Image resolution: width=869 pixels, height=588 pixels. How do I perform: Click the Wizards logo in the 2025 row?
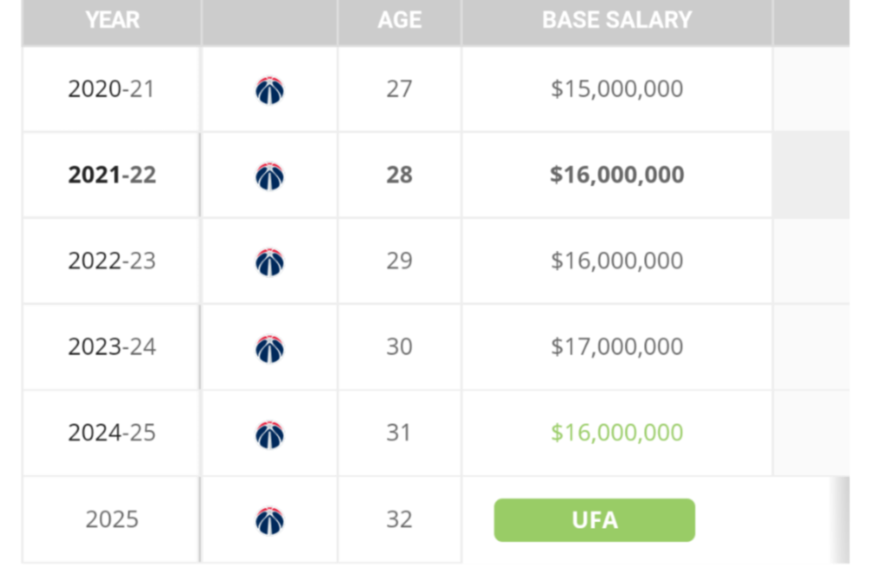point(269,520)
